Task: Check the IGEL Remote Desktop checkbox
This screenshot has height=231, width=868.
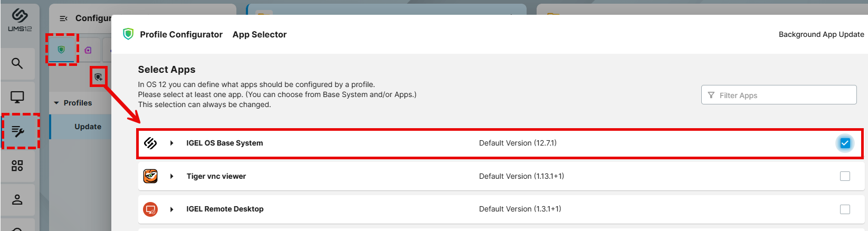Action: coord(845,209)
